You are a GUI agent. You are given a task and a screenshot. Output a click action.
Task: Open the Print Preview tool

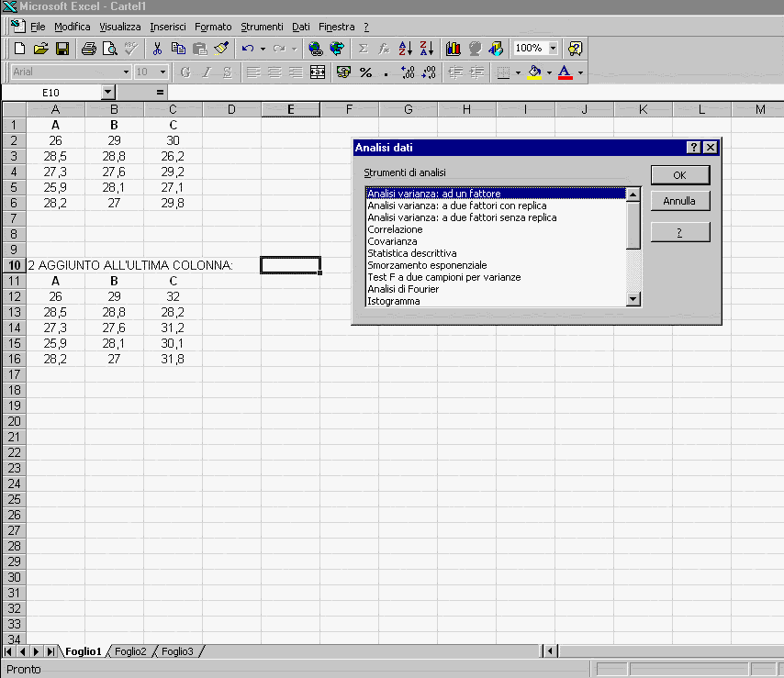click(109, 49)
